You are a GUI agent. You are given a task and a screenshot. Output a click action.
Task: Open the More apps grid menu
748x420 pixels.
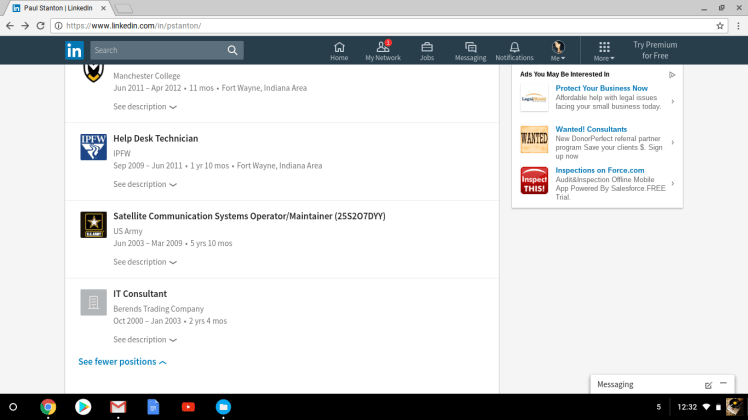tap(604, 51)
